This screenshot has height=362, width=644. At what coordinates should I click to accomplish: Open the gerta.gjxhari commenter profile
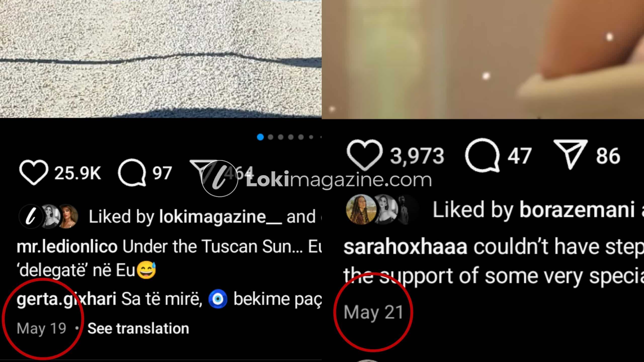point(66,300)
